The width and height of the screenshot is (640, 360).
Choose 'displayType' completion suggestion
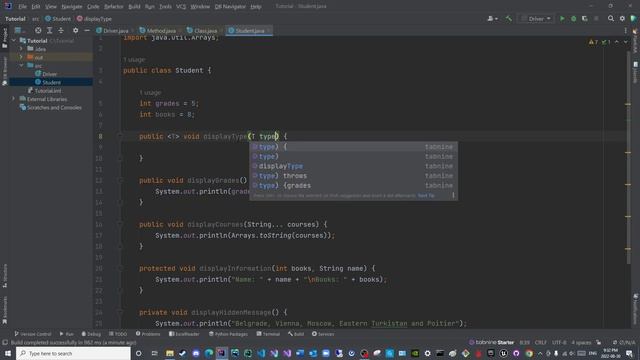(x=353, y=166)
